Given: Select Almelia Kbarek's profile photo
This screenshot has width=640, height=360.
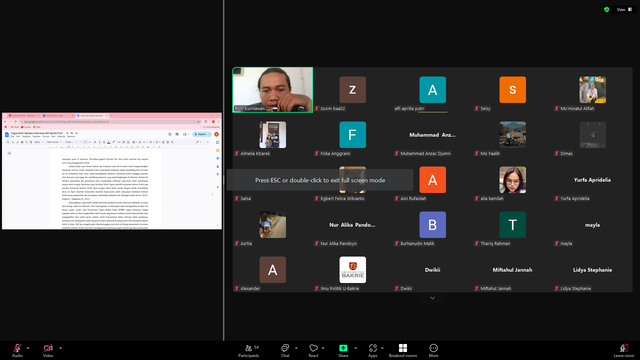Looking at the screenshot, I should tap(273, 135).
